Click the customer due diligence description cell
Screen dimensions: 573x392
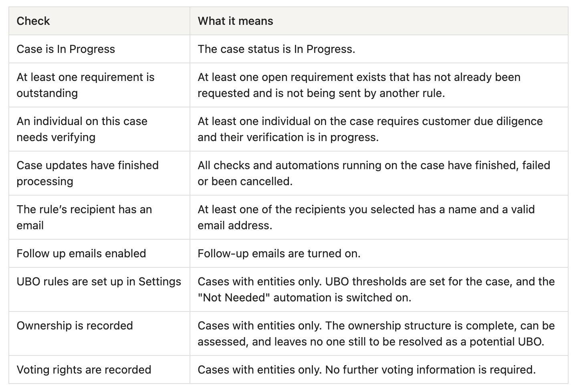[x=379, y=129]
